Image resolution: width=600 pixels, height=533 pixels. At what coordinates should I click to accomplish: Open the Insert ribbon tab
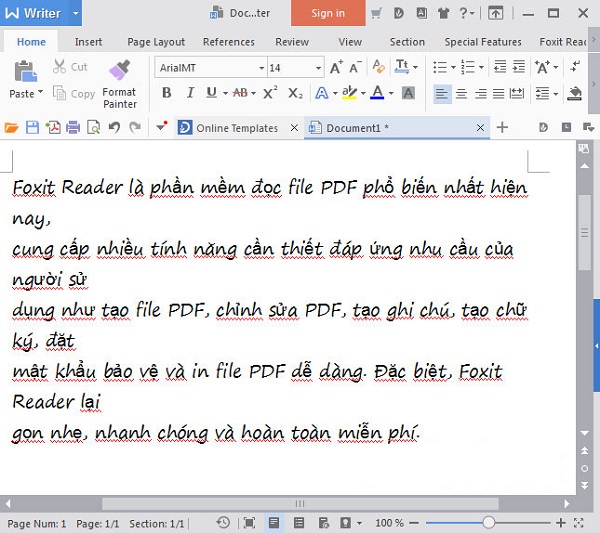(88, 42)
